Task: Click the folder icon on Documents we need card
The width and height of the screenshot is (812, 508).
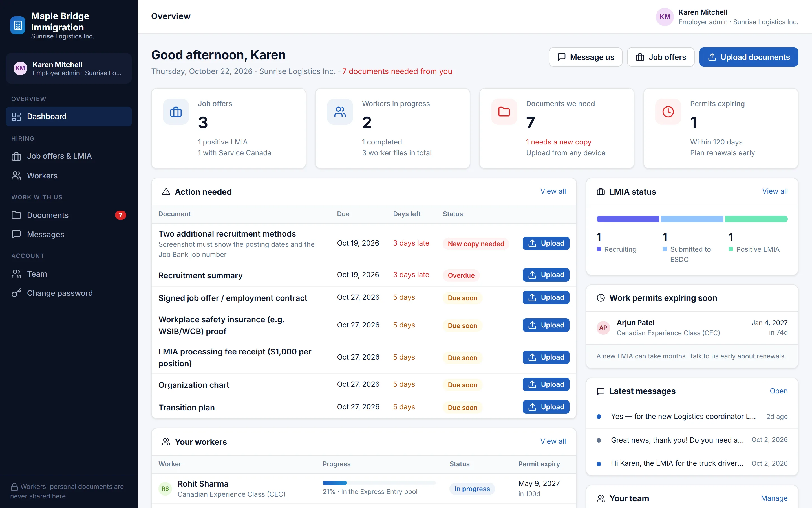Action: (504, 112)
